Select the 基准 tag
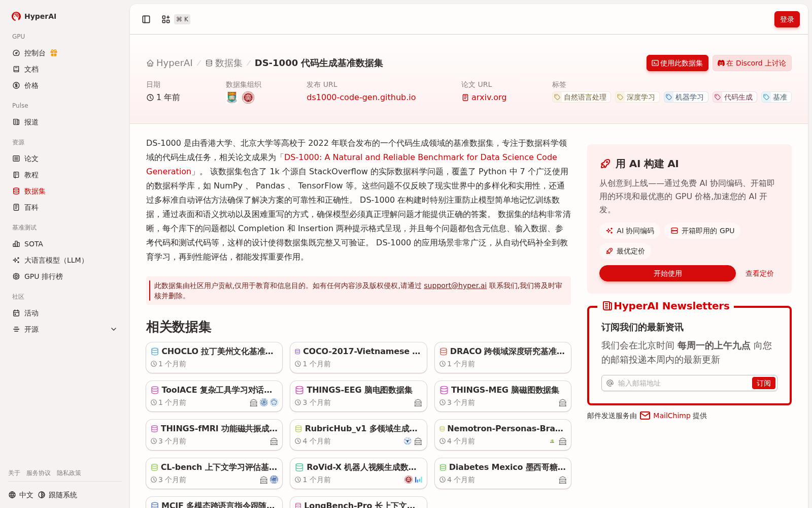The height and width of the screenshot is (508, 812). pyautogui.click(x=776, y=97)
